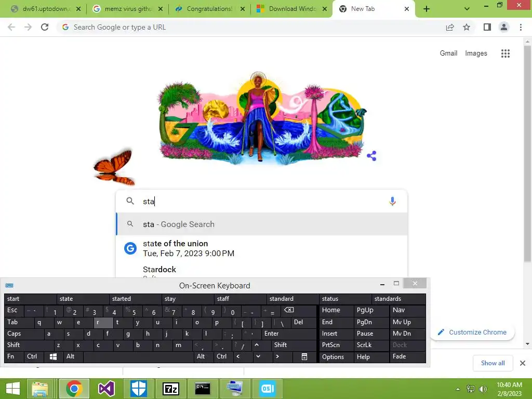Viewport: 532px width, 399px height.
Task: Tap the backspace key on On-Screen Keyboard
Action: [299, 310]
